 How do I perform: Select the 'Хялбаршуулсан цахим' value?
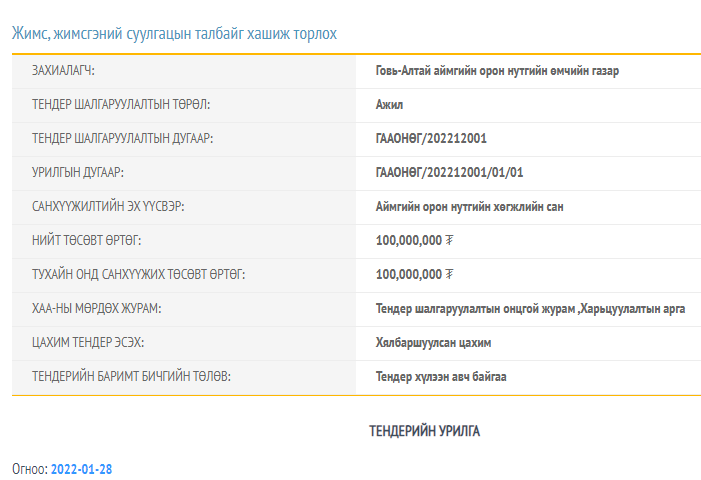click(x=433, y=343)
